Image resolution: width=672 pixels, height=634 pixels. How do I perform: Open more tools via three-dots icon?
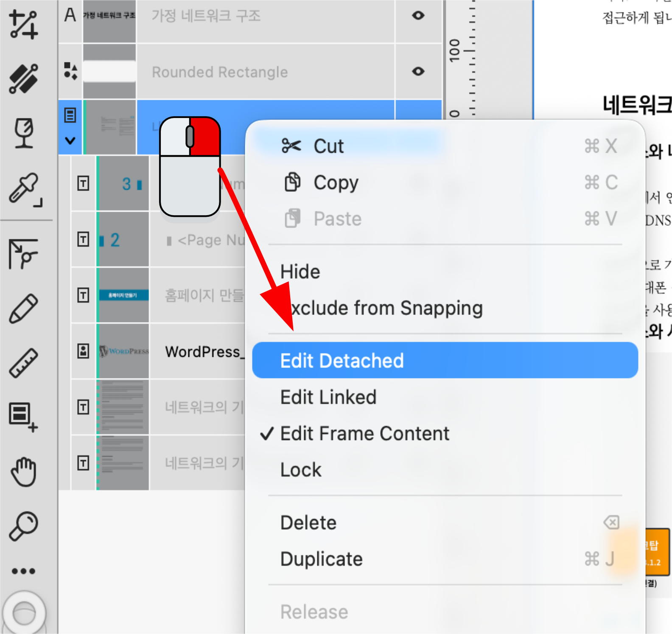(x=24, y=571)
